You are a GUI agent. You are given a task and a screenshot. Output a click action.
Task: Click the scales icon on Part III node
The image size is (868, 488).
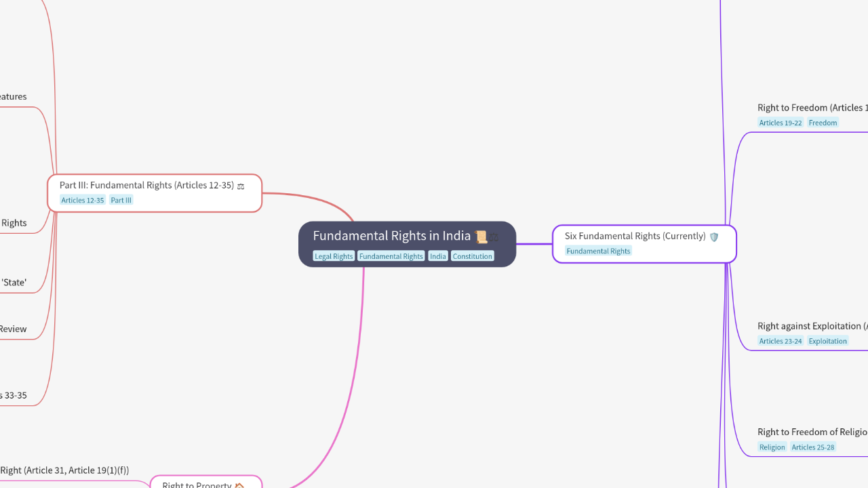click(241, 186)
